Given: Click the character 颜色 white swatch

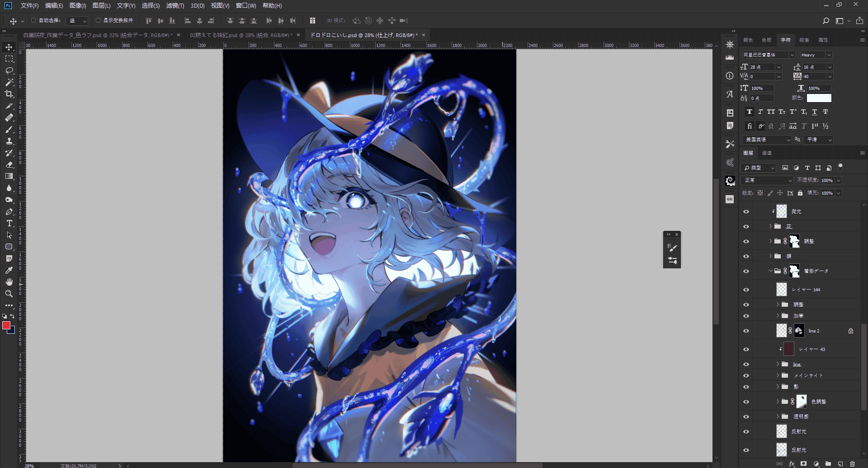Looking at the screenshot, I should click(x=819, y=98).
